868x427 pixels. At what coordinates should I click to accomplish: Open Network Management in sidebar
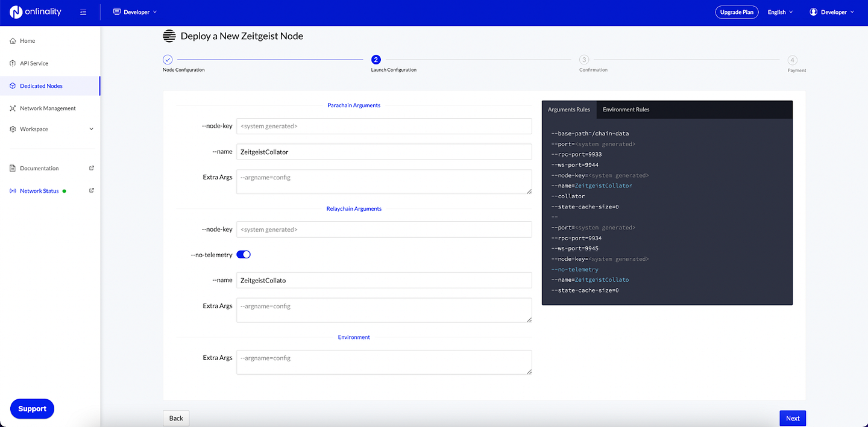[50, 108]
